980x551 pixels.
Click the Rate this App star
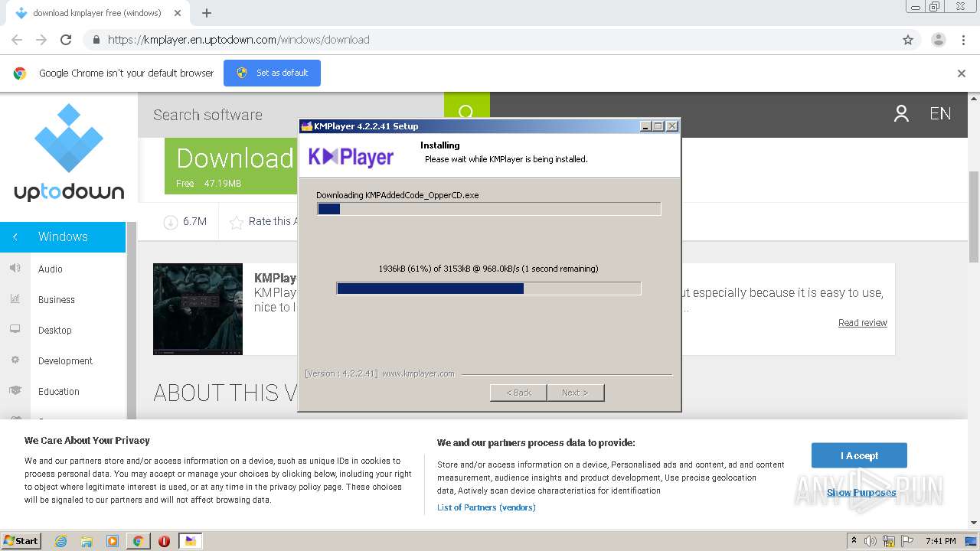click(x=237, y=222)
